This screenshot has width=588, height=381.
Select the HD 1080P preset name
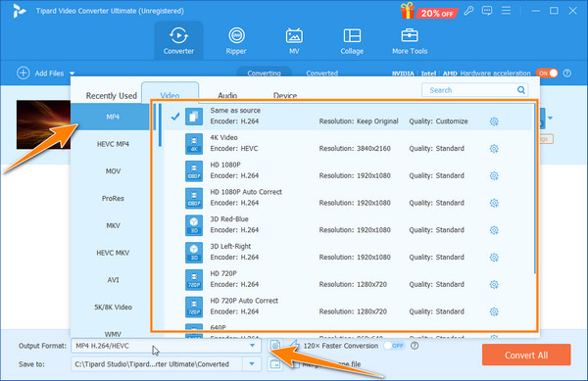(x=225, y=165)
